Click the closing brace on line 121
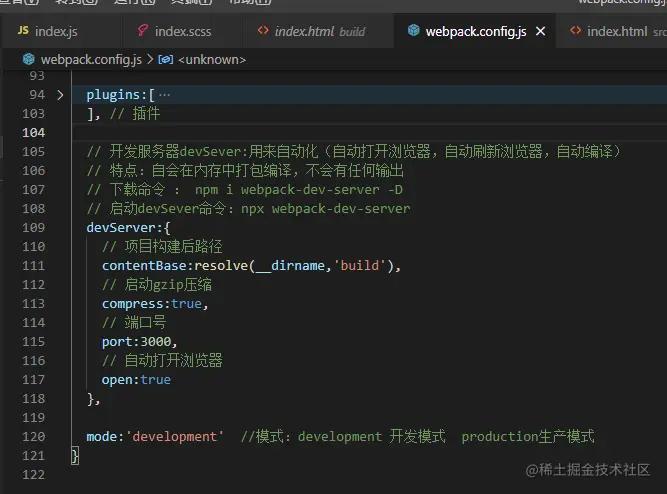This screenshot has height=494, width=667. (x=75, y=456)
